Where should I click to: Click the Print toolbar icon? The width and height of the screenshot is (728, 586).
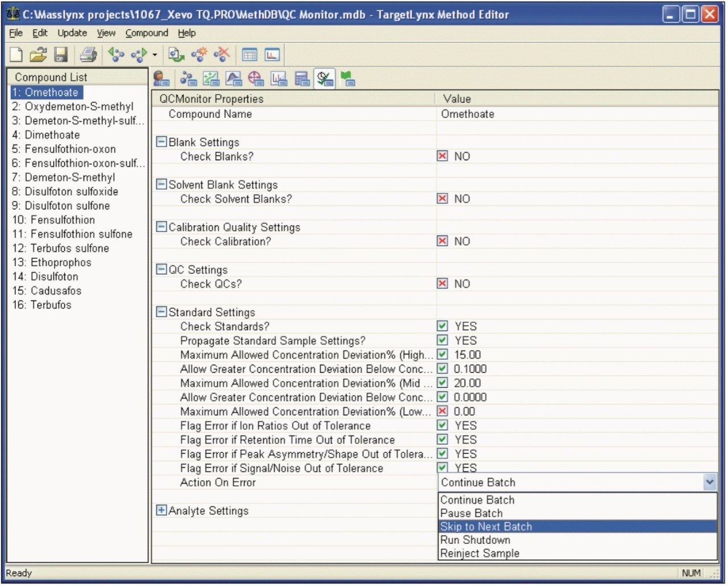click(x=88, y=55)
